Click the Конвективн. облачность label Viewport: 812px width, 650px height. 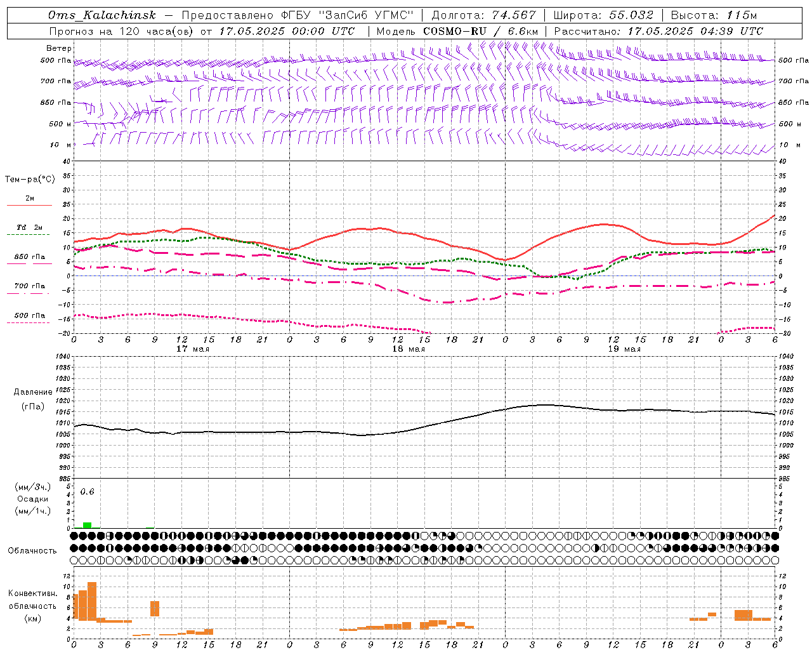coord(32,600)
